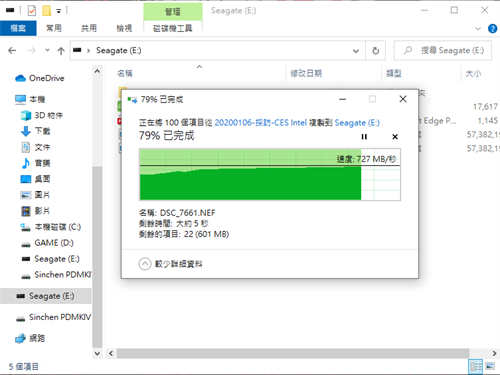Image resolution: width=500 pixels, height=375 pixels.
Task: Open 3D Objects folder in sidebar
Action: pyautogui.click(x=42, y=115)
